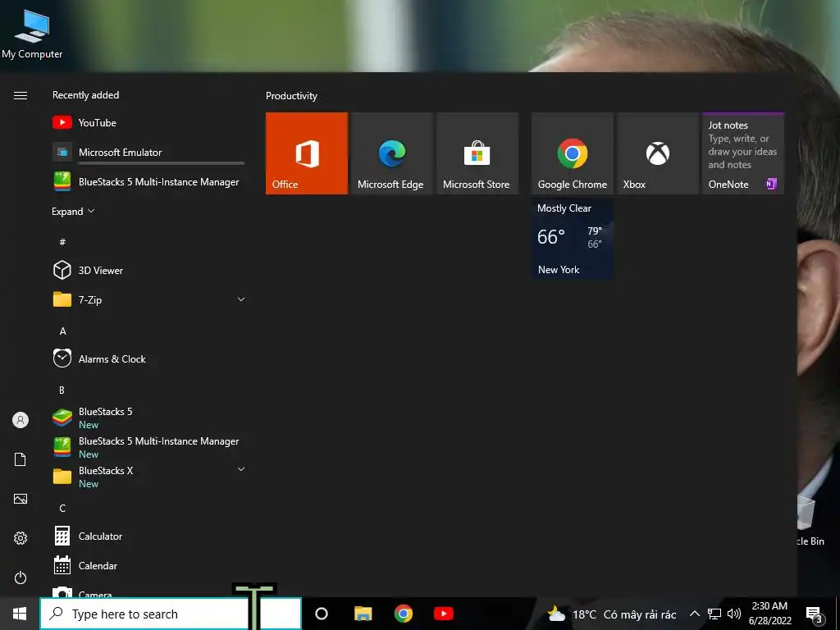
Task: Open YouTube from Recently added
Action: [x=149, y=123]
